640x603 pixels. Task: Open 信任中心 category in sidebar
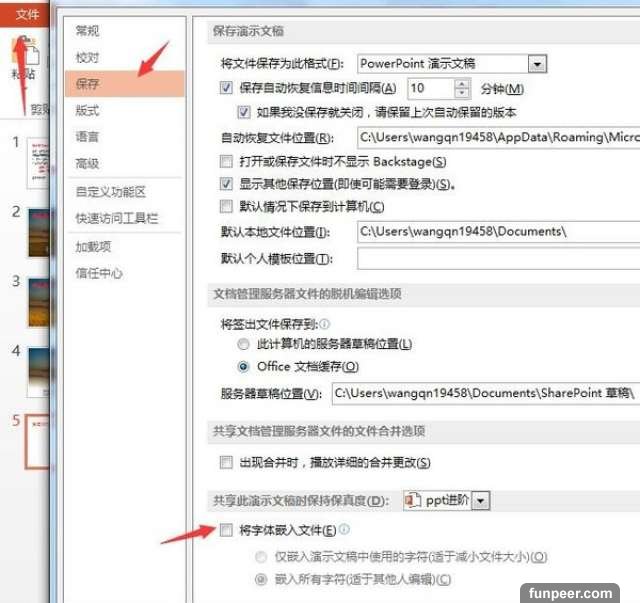tap(99, 273)
